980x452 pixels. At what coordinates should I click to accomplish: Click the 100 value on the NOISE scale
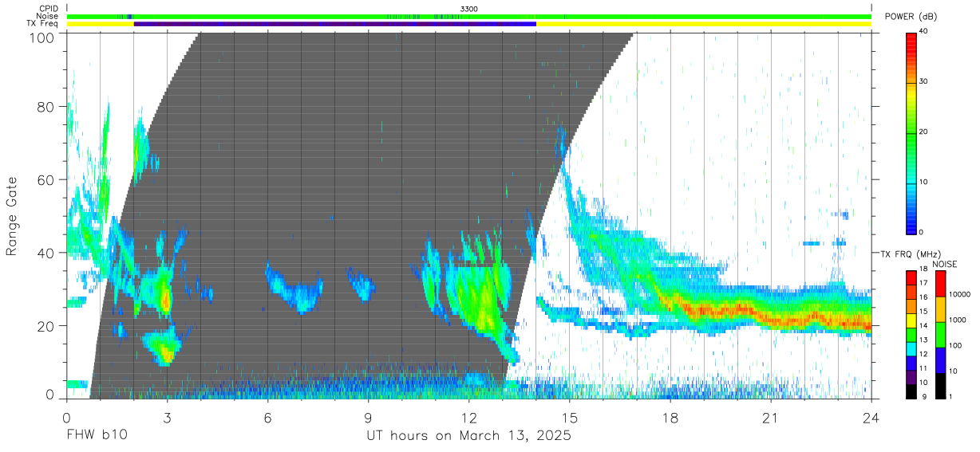click(x=956, y=346)
